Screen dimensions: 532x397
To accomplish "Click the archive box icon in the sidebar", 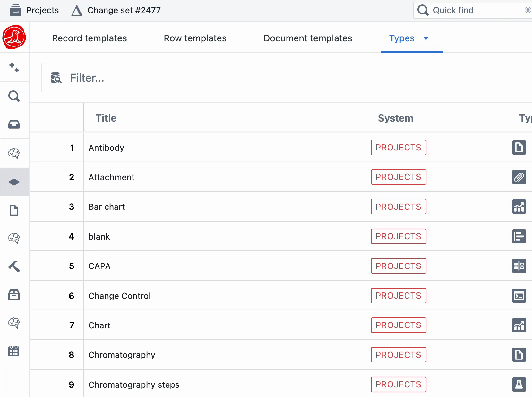I will click(x=14, y=295).
